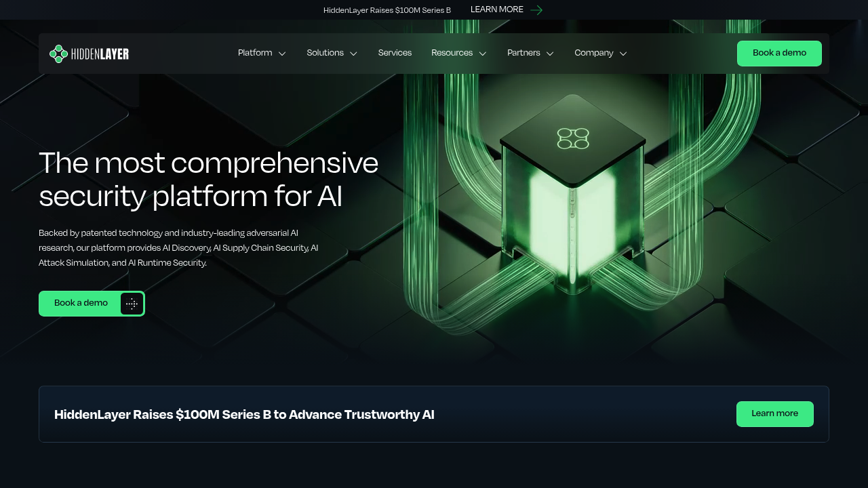
Task: Click 'HiddenLayer Raises $100M Series B' top announcement text
Action: (387, 10)
